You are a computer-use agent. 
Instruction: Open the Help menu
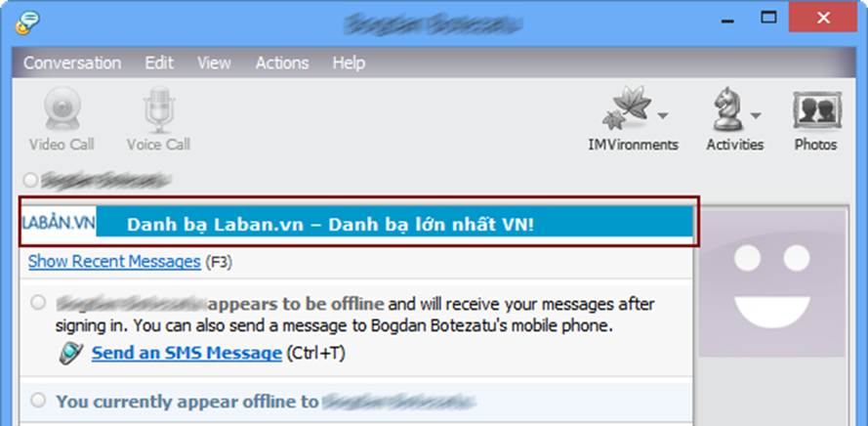point(349,64)
